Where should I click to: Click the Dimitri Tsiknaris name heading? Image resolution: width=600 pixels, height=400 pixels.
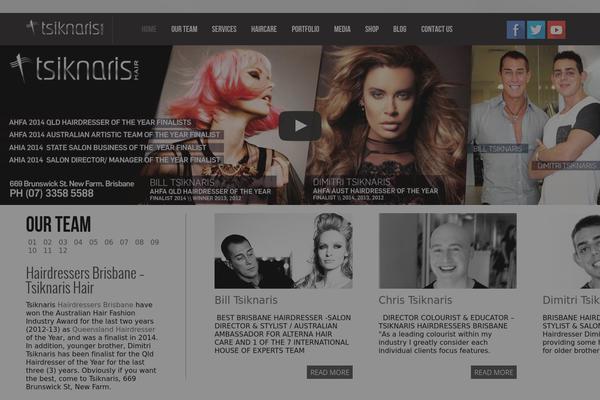coord(571,300)
